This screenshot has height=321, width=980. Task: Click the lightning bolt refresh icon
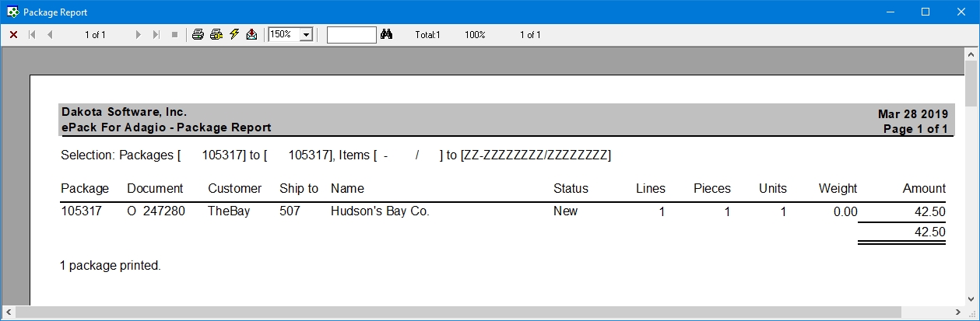pyautogui.click(x=234, y=35)
